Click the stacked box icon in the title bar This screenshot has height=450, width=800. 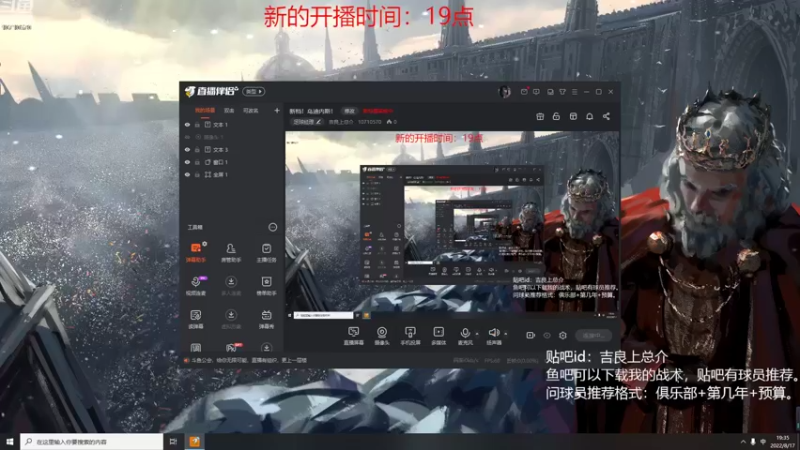tap(550, 92)
